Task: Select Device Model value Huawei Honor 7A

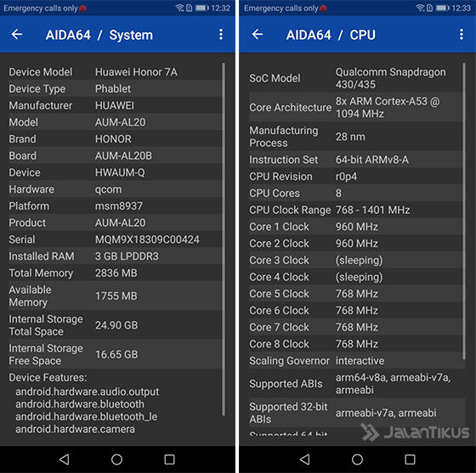Action: [136, 72]
